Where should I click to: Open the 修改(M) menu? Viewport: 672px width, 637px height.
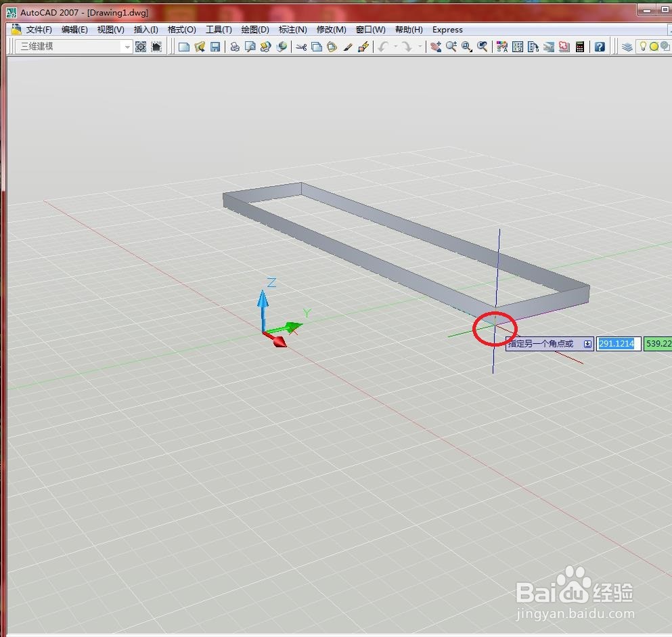pos(332,30)
